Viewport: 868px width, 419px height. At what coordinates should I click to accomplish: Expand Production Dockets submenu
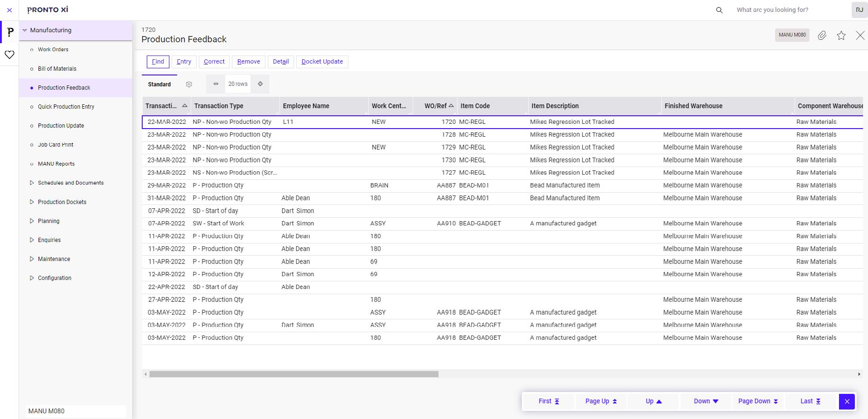(32, 202)
